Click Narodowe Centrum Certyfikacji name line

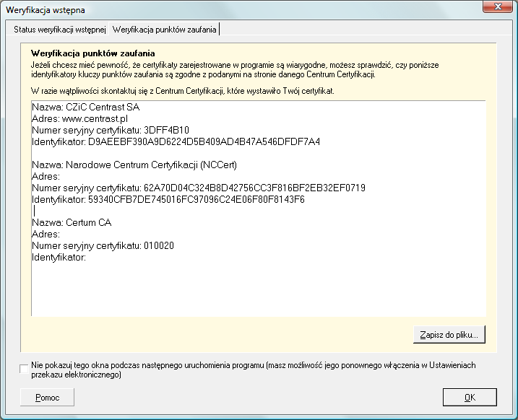(x=134, y=165)
